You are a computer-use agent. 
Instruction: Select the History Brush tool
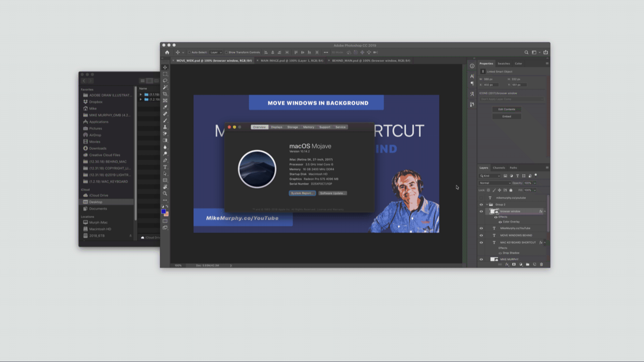(x=165, y=134)
